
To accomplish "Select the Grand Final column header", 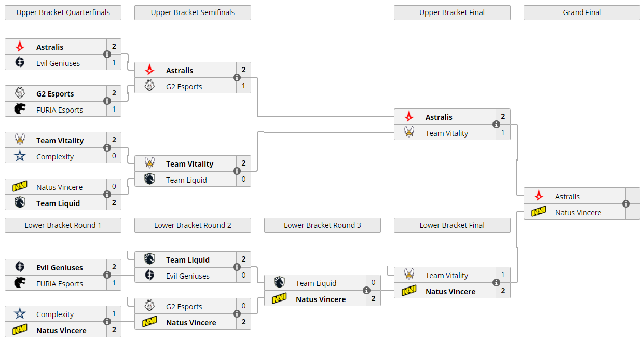I will (x=582, y=12).
